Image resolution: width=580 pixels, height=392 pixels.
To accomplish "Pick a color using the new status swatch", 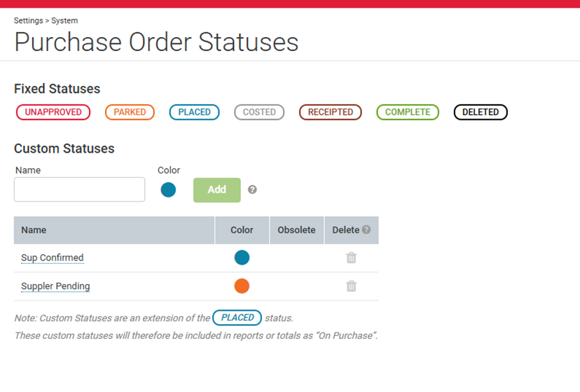I will click(x=168, y=190).
